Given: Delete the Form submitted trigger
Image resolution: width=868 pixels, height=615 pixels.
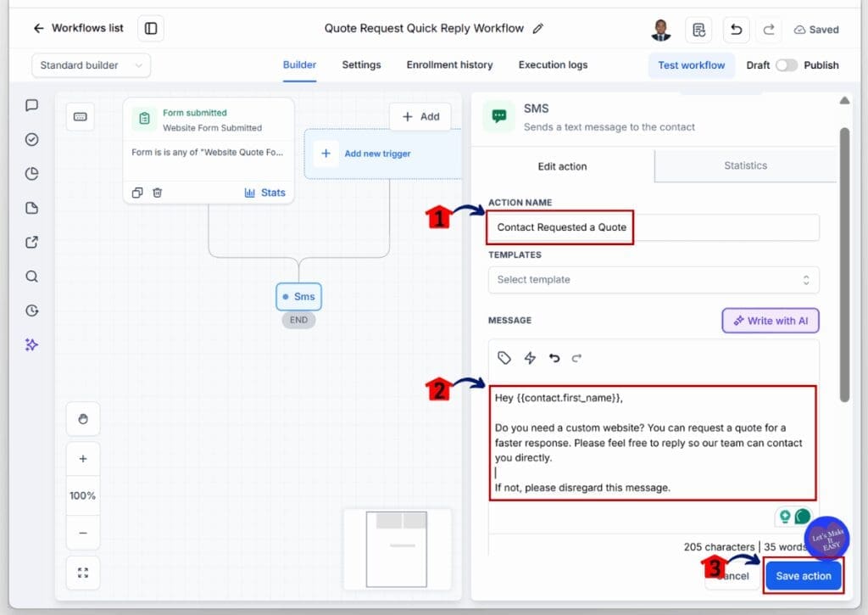Looking at the screenshot, I should point(157,193).
